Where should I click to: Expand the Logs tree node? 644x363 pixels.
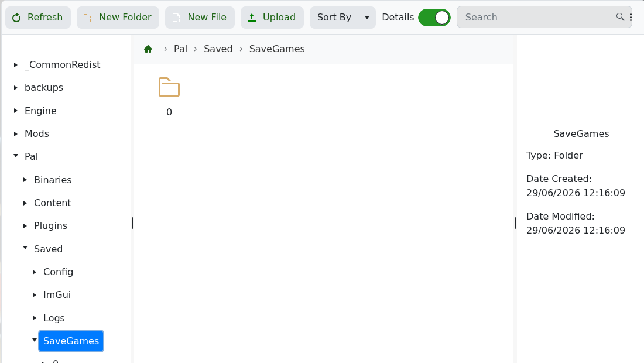pyautogui.click(x=35, y=318)
